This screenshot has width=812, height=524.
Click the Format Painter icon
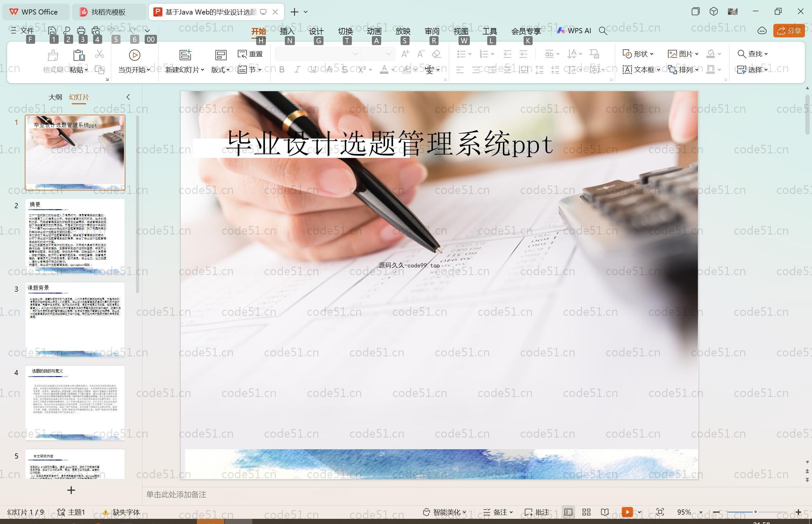(53, 55)
